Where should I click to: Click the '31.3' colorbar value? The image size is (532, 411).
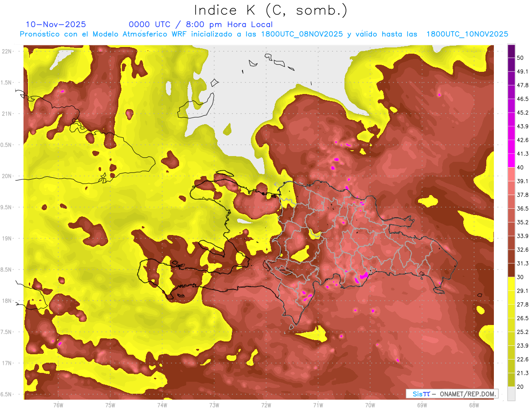click(x=523, y=263)
